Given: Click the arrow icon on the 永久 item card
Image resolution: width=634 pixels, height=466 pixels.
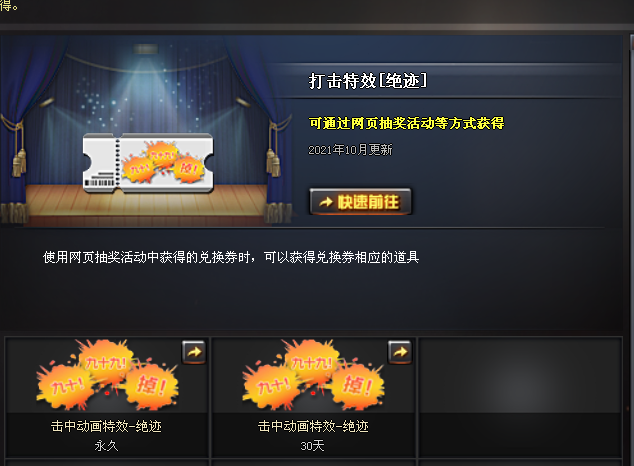Looking at the screenshot, I should click(194, 352).
